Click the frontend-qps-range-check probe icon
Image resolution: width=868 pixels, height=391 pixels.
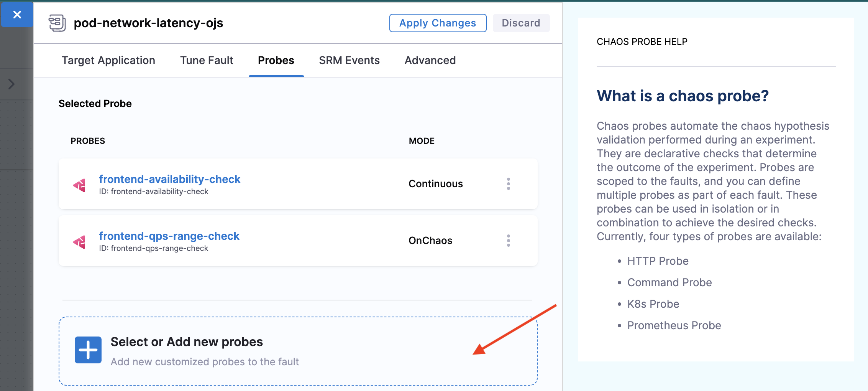click(x=80, y=242)
